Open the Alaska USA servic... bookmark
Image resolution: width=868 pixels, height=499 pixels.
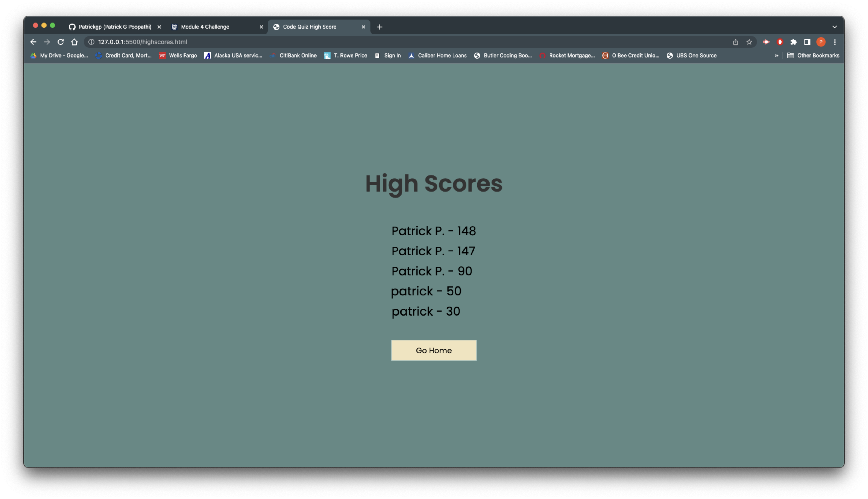click(233, 56)
